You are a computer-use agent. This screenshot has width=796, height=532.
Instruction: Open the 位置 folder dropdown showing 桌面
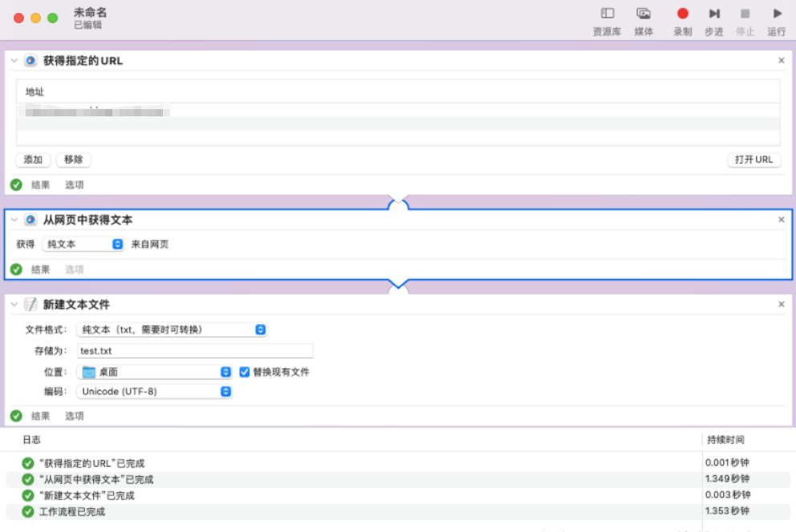click(155, 372)
